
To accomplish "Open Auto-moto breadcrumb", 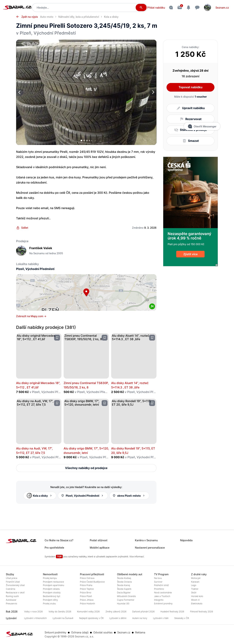I will click(47, 17).
